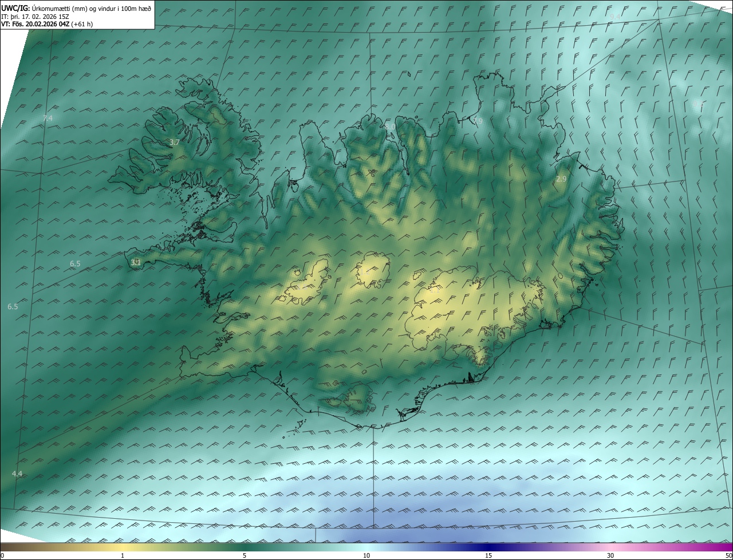
Task: Click the 1 tick on the color scale
Action: [x=123, y=555]
